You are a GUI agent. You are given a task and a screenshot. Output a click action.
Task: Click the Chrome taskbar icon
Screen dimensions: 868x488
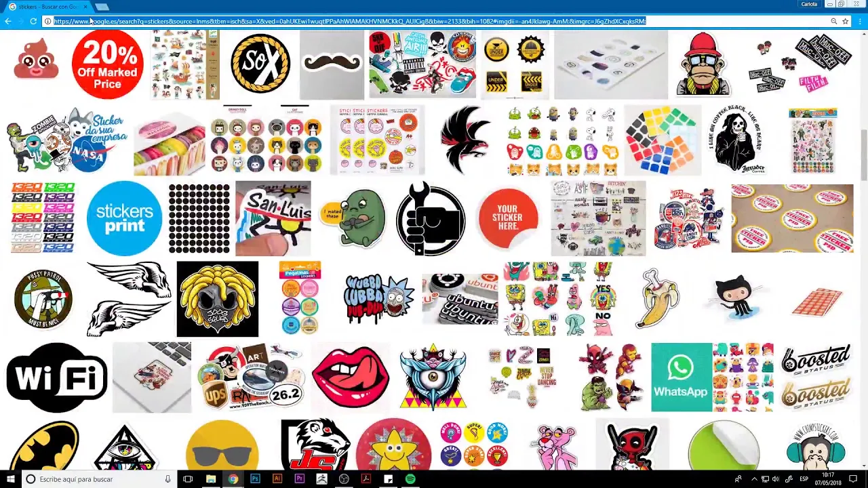click(x=233, y=479)
